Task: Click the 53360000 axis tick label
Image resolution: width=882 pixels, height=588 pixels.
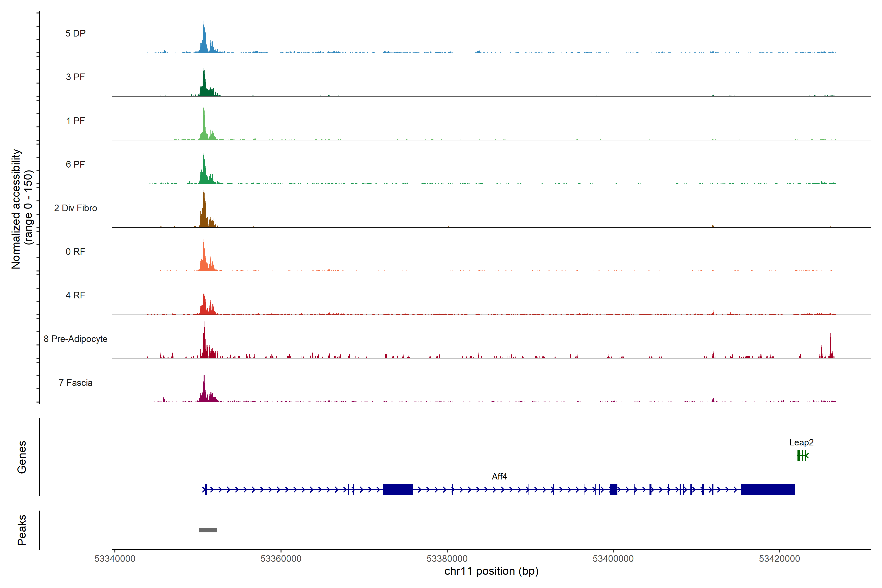Action: pos(281,559)
